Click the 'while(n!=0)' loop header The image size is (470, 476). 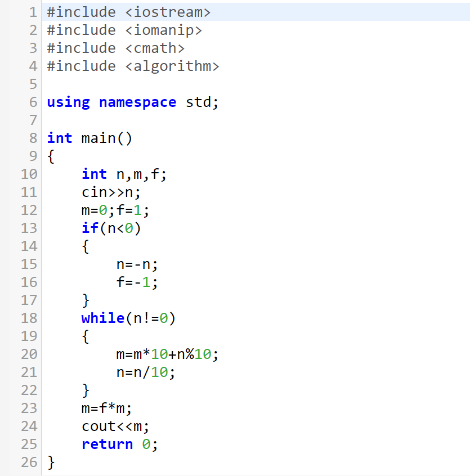click(128, 318)
